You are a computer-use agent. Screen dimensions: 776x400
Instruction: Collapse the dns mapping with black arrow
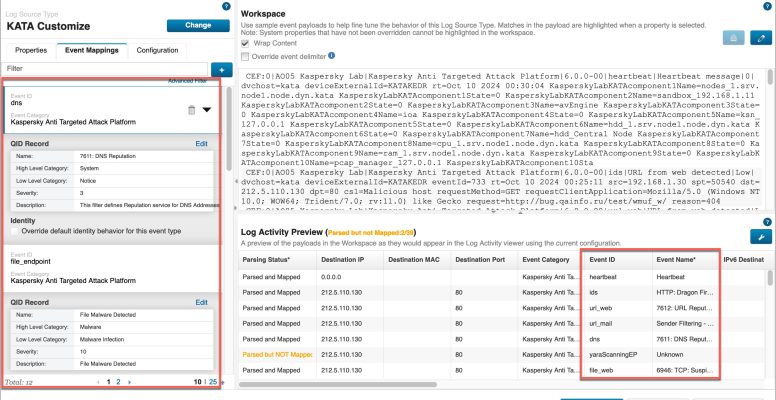click(x=207, y=110)
